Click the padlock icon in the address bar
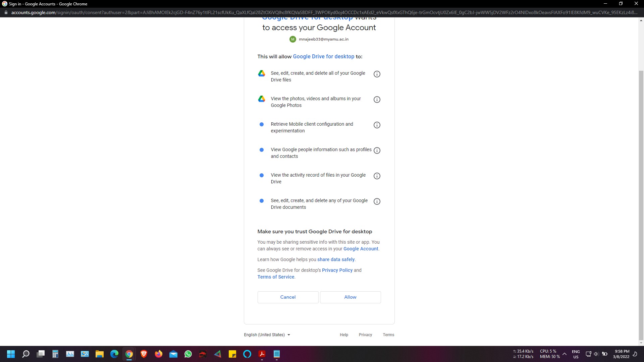This screenshot has height=362, width=644. 6,12
